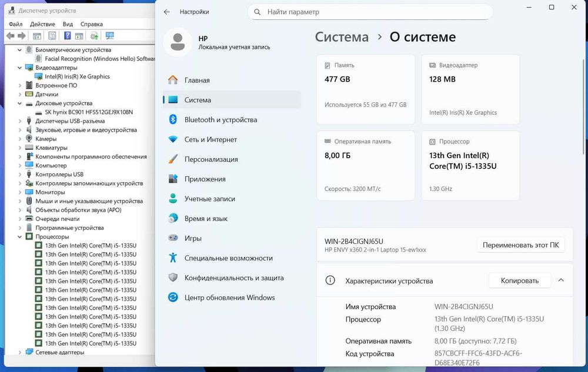
Task: Click the Settings window vertical scrollbar
Action: 583,107
